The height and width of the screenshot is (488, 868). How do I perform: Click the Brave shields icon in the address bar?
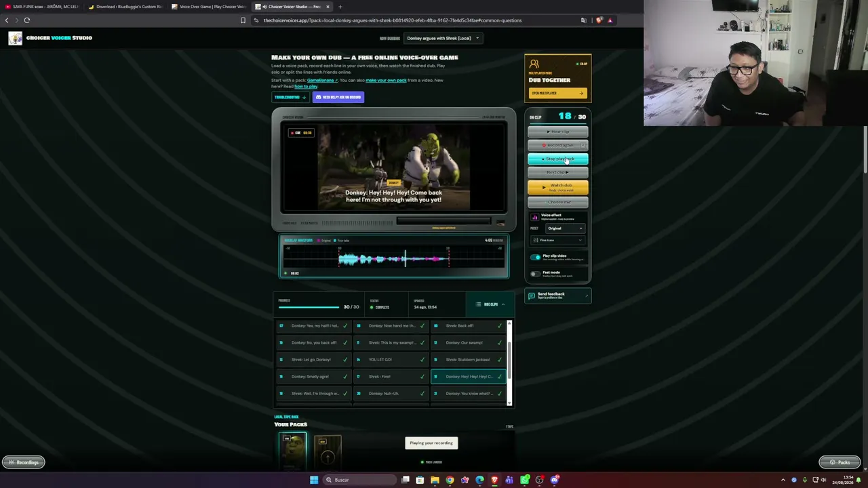pos(599,20)
